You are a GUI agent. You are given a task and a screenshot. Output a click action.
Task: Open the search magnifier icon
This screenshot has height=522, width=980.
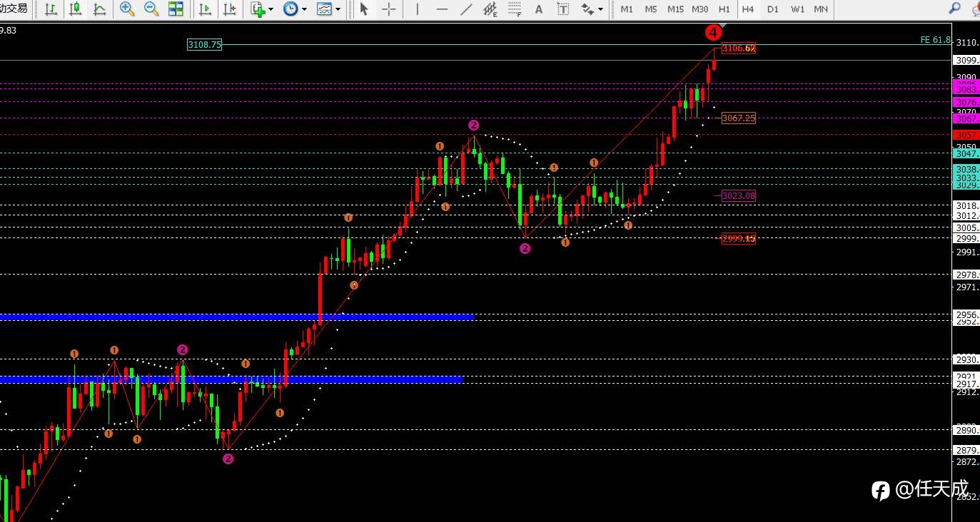coord(954,9)
